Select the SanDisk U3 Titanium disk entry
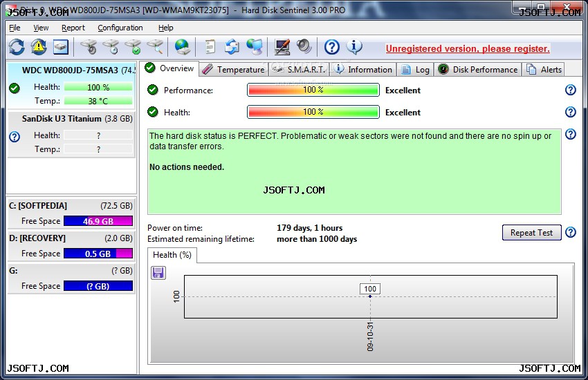The image size is (588, 380). tap(71, 134)
